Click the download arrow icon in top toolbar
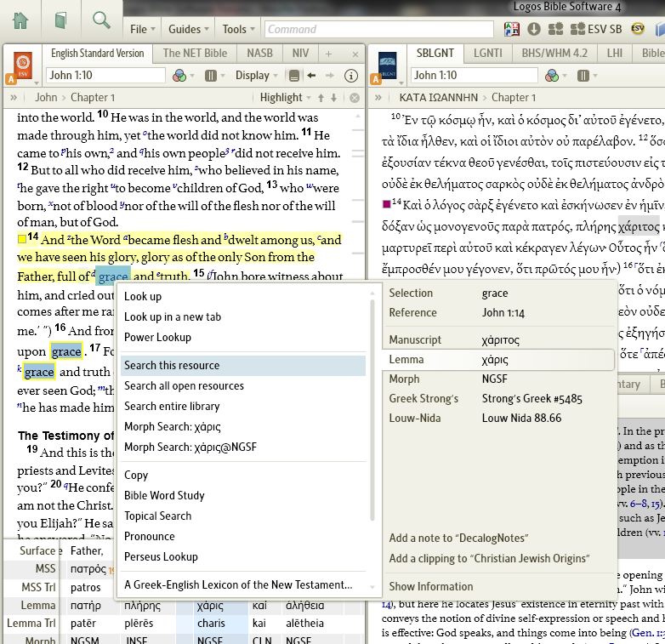Viewport: 665px width, 644px height. [x=534, y=29]
